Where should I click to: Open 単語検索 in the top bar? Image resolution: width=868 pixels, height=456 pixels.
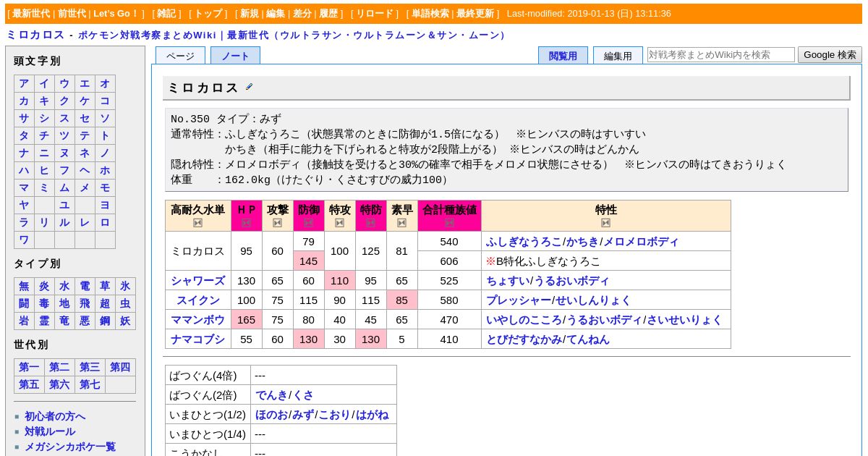(430, 14)
